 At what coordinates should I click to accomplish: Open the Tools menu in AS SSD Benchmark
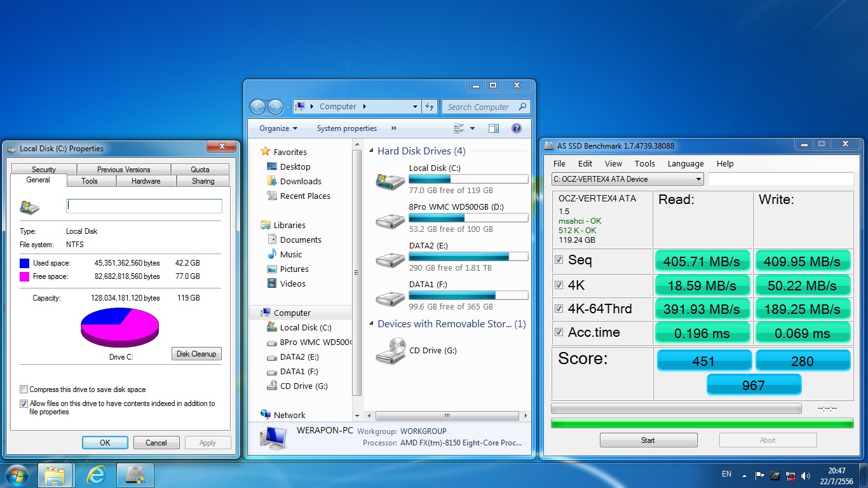click(644, 163)
